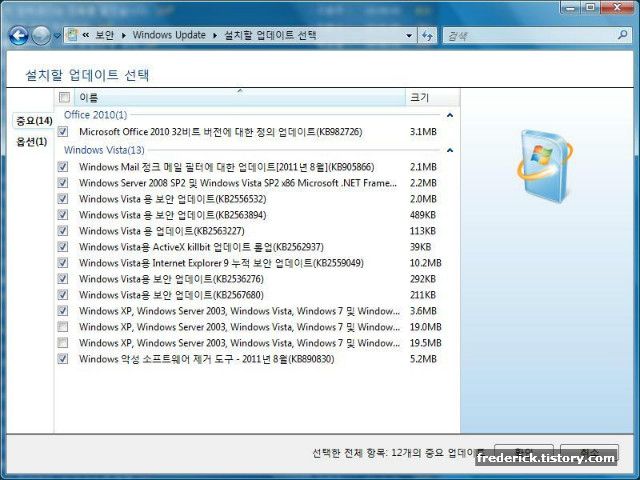Switch to the 옵션(1) tab

(31, 142)
